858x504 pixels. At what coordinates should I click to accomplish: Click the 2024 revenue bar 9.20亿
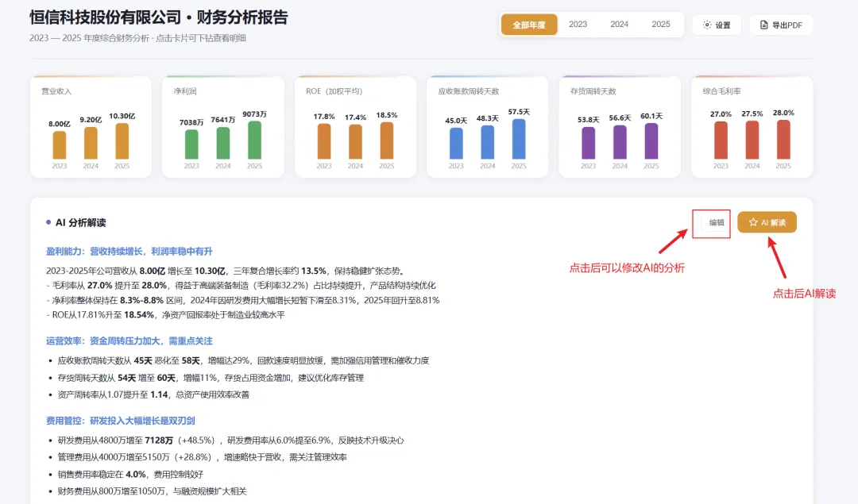tap(91, 143)
